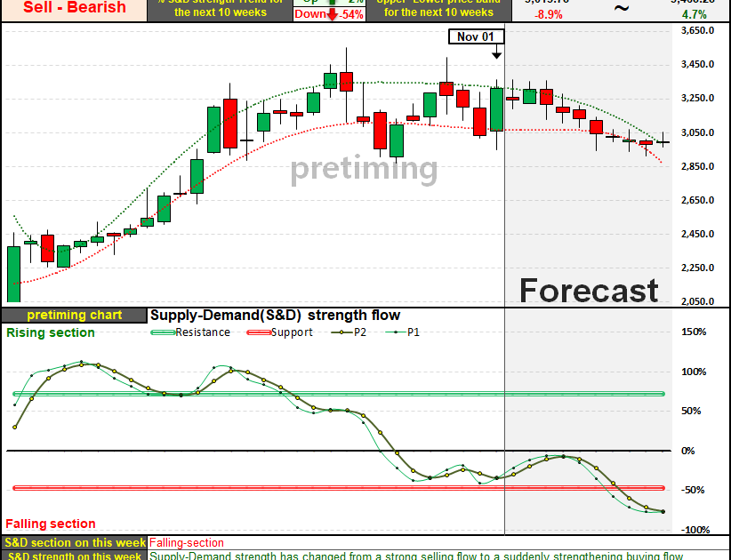
Task: Click the red horizontal Support line
Action: (x=339, y=488)
